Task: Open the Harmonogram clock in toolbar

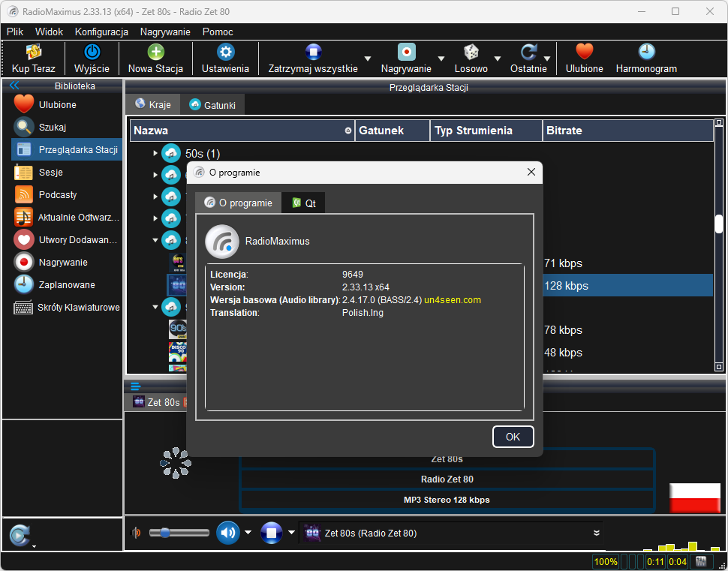Action: pos(646,52)
